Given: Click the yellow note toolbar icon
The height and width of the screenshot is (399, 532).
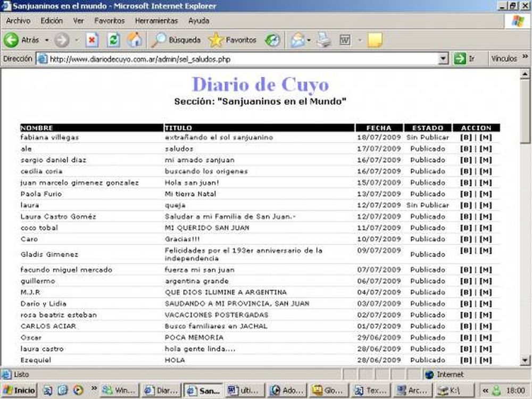Looking at the screenshot, I should click(375, 40).
